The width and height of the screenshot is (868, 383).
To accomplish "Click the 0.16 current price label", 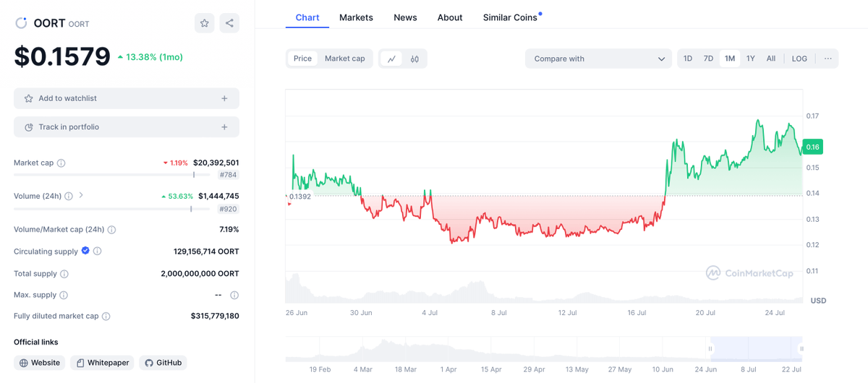I will coord(812,147).
